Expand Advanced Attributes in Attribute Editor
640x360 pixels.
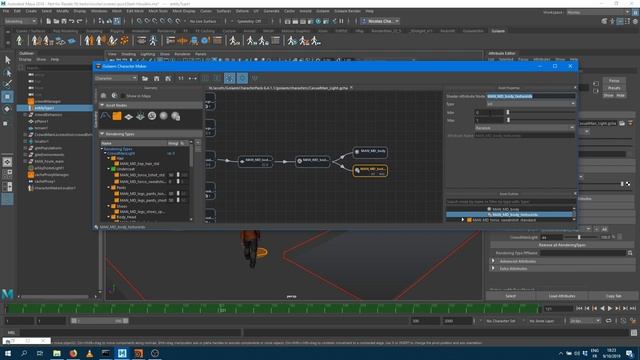pos(493,261)
